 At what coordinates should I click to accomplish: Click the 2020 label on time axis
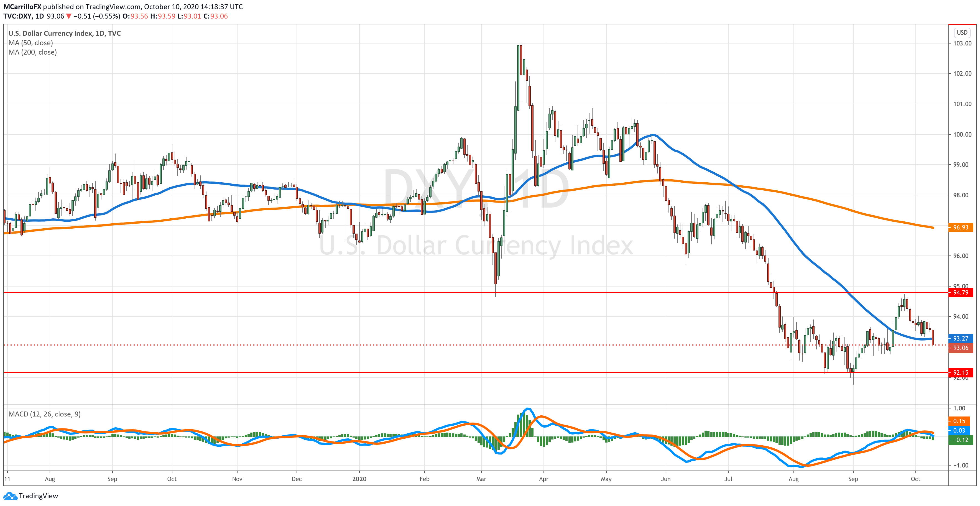tap(359, 479)
